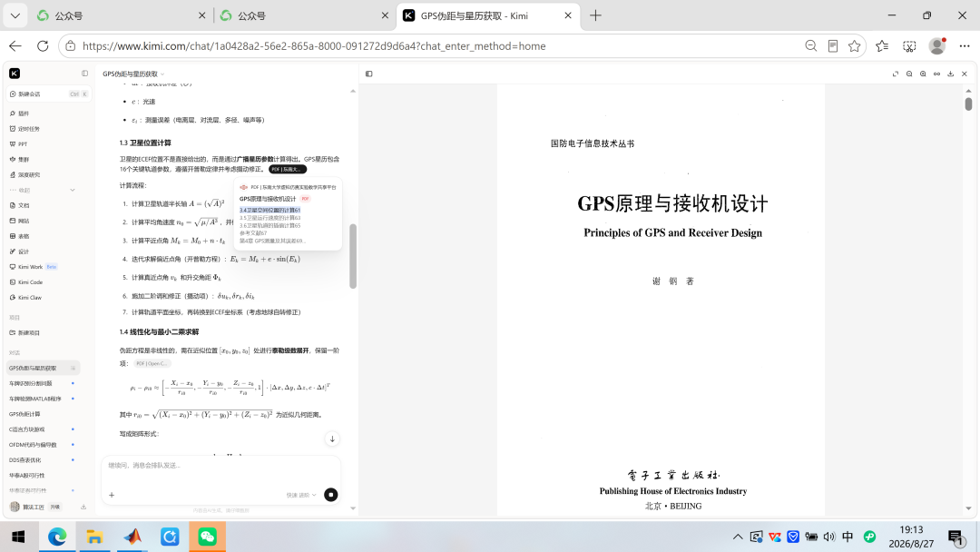Viewport: 980px width, 552px height.
Task: Open 快速 model selector dropdown
Action: tap(301, 495)
